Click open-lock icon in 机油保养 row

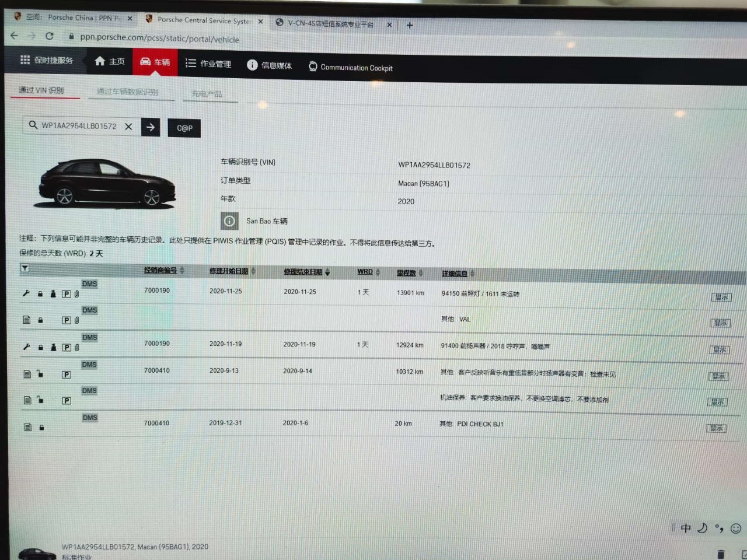pyautogui.click(x=41, y=400)
